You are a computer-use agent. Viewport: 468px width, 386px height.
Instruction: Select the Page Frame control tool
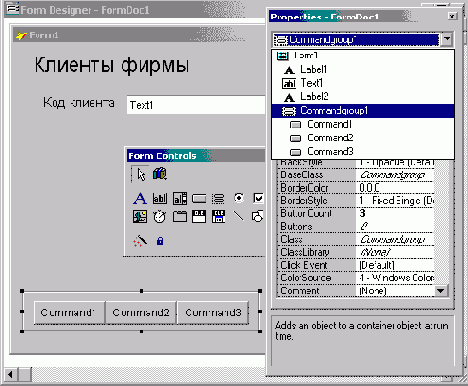click(180, 217)
